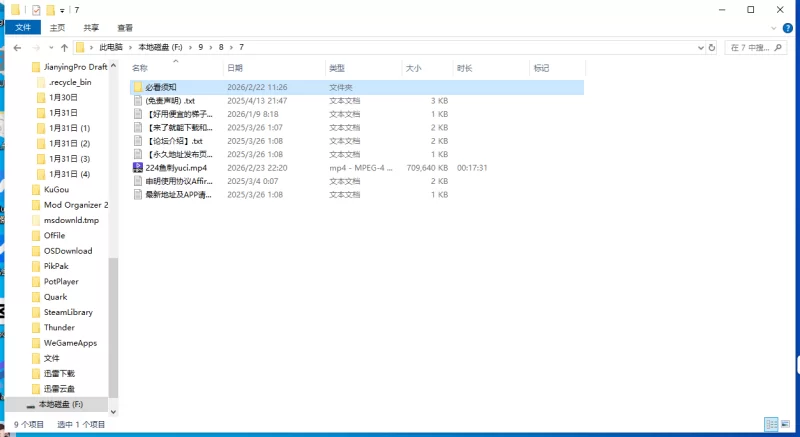Click the refresh button beside address bar
800x437 pixels.
[711, 47]
